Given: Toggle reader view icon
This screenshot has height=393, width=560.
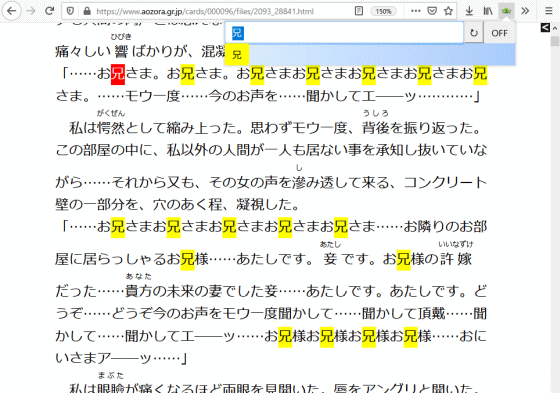Looking at the screenshot, I should tap(359, 11).
